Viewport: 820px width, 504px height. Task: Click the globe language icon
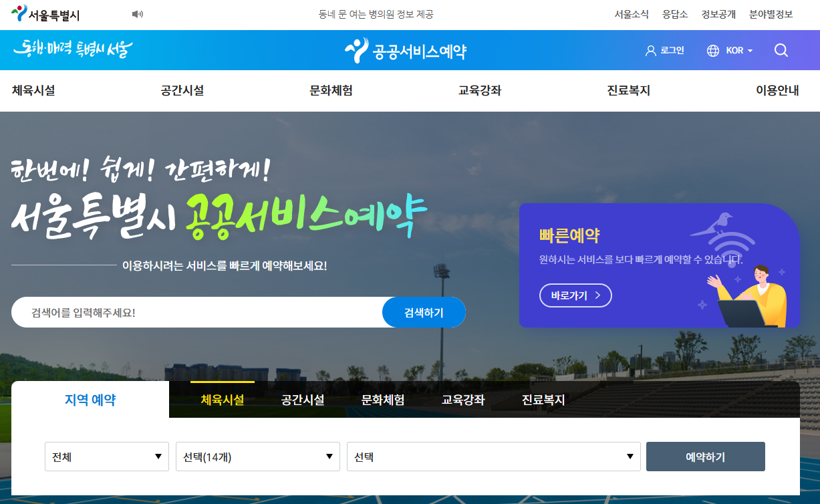(713, 50)
